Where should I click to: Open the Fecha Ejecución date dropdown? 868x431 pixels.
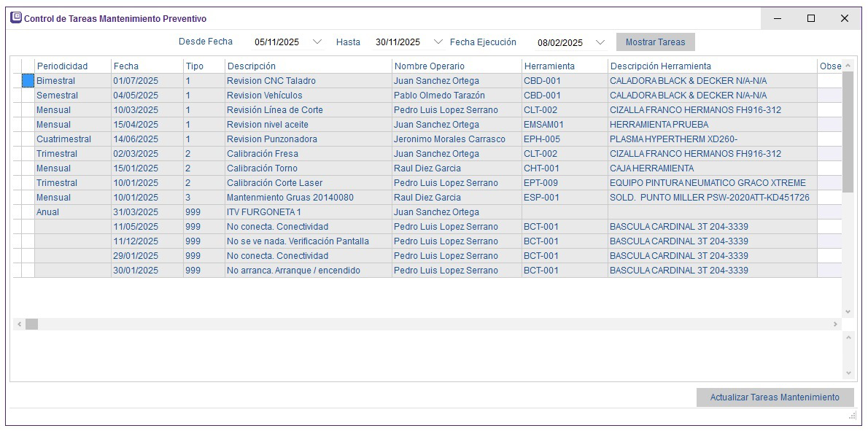click(x=600, y=42)
